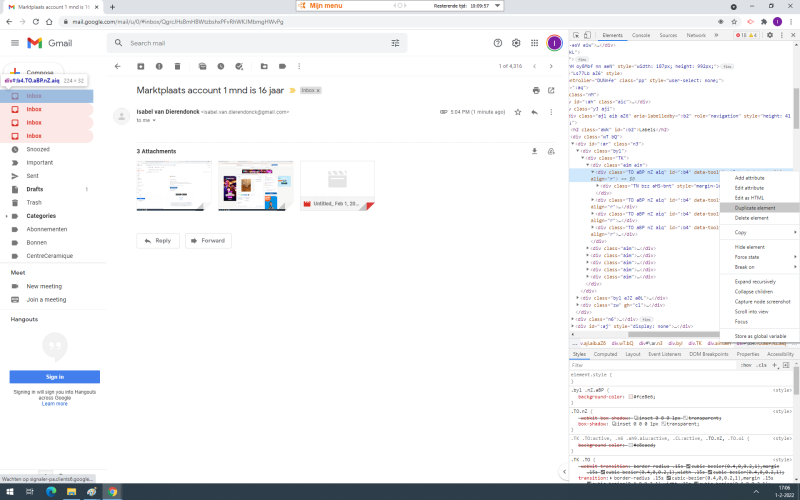Snooze this email using the clock icon
Viewport: 800px width, 500px height.
[x=221, y=66]
